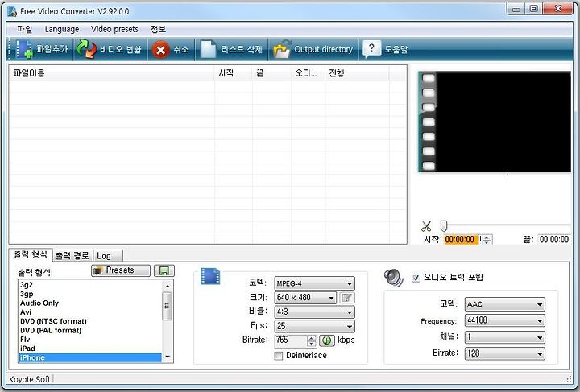580x392 pixels.
Task: Open the video codec MPEG-4 dropdown
Action: [314, 284]
